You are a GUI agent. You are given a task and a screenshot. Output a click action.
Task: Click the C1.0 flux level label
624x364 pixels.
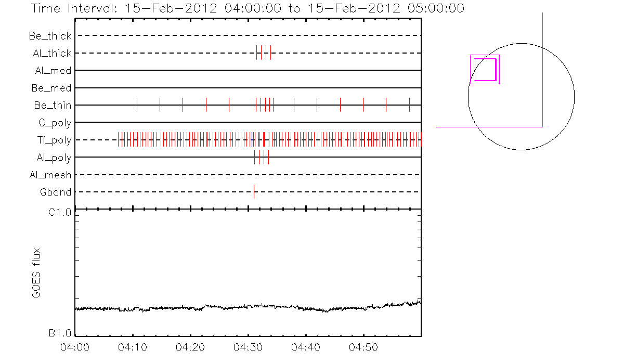(x=60, y=212)
